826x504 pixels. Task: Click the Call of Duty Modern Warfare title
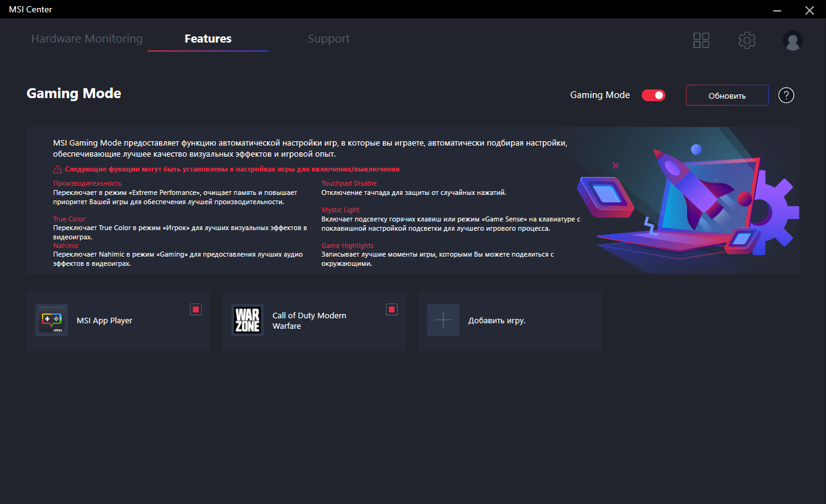[x=309, y=321]
